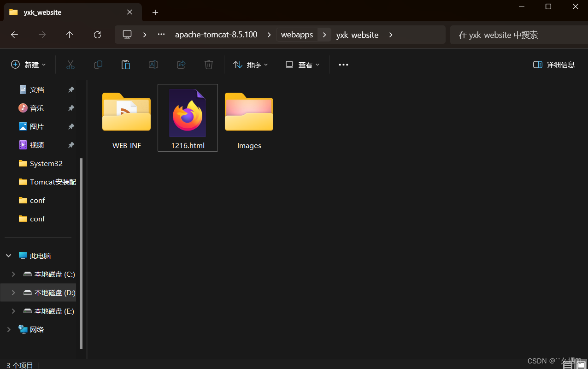The width and height of the screenshot is (588, 369).
Task: Select 网络 in navigation tree
Action: 31,329
